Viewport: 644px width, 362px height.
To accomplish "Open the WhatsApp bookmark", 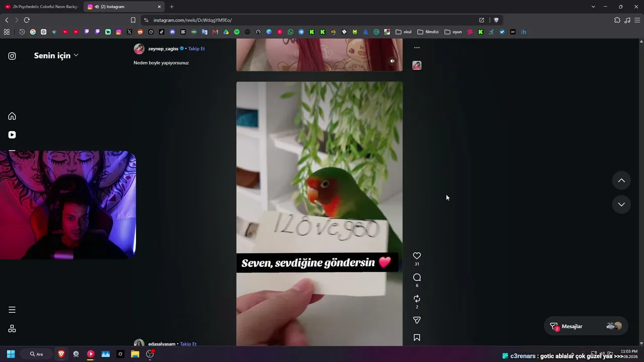I will [290, 32].
